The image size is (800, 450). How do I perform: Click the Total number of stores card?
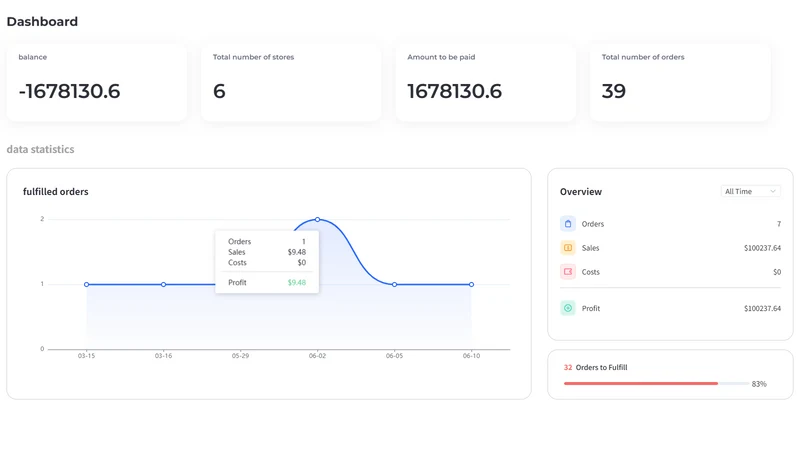click(x=291, y=82)
